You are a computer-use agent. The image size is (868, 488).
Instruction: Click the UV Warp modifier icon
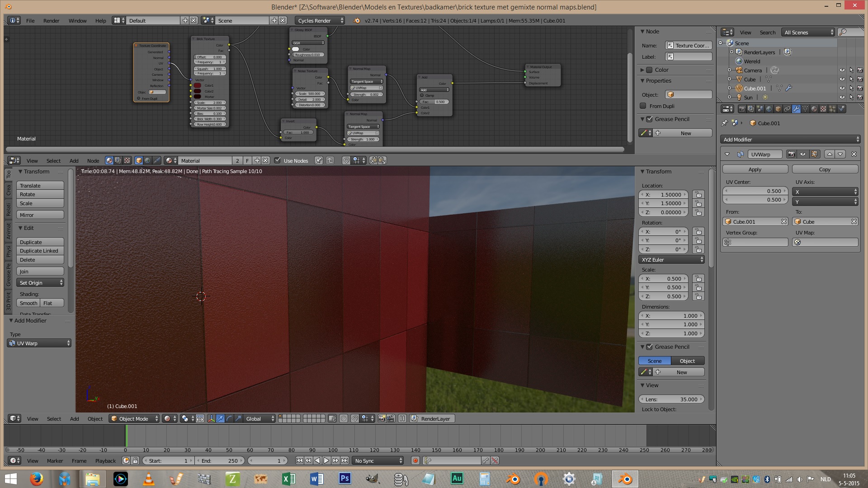pyautogui.click(x=739, y=155)
